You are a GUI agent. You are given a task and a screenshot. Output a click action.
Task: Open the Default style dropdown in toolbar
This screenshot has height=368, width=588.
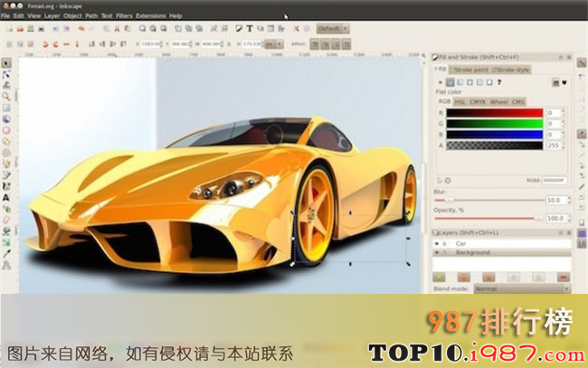point(333,28)
